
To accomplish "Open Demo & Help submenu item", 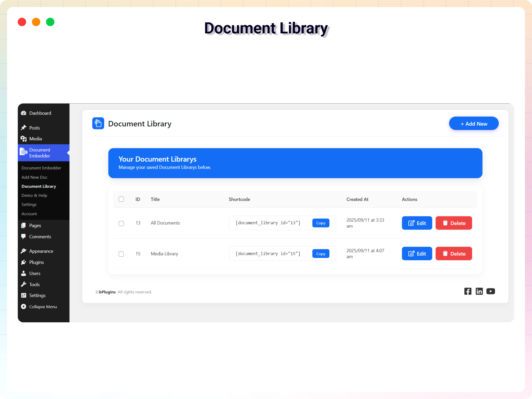I will 34,195.
